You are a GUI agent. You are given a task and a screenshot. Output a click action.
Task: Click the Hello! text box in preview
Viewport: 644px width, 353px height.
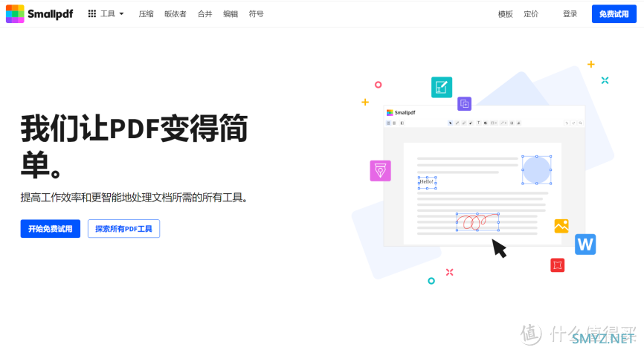(x=427, y=183)
